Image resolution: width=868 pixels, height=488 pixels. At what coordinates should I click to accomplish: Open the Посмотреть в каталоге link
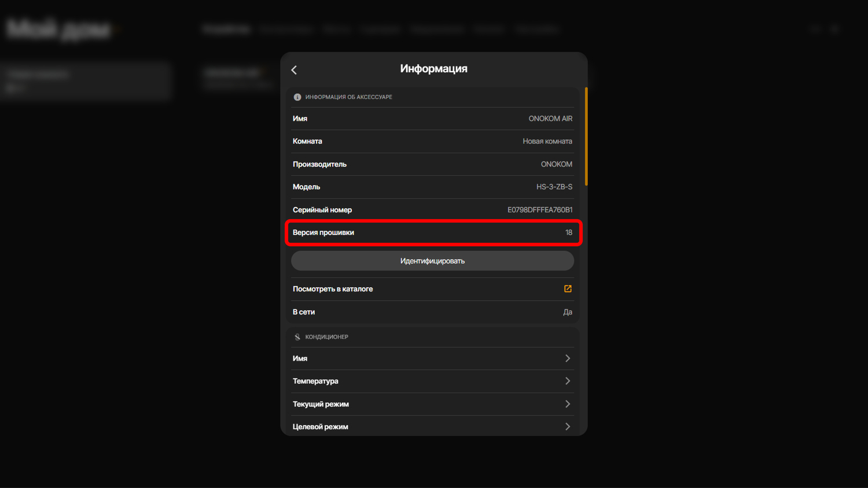point(333,289)
